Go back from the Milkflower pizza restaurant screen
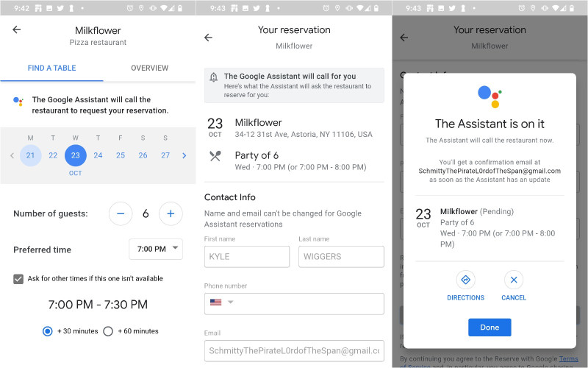Screen dimensions: 588x368 [16, 29]
